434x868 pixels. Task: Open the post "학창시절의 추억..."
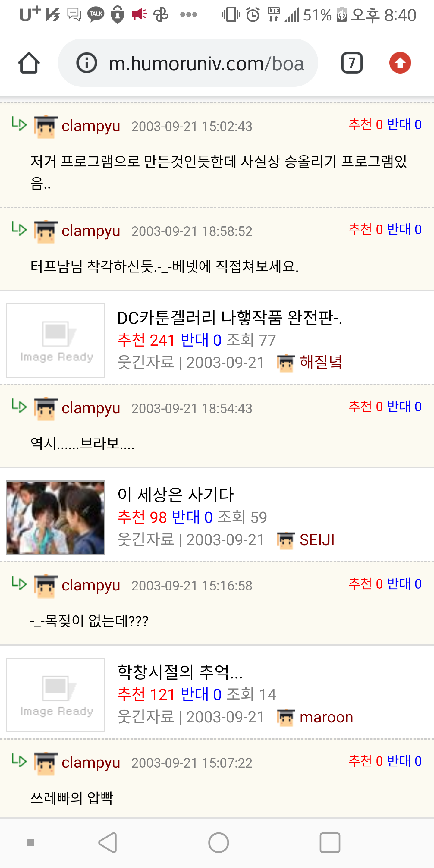180,672
